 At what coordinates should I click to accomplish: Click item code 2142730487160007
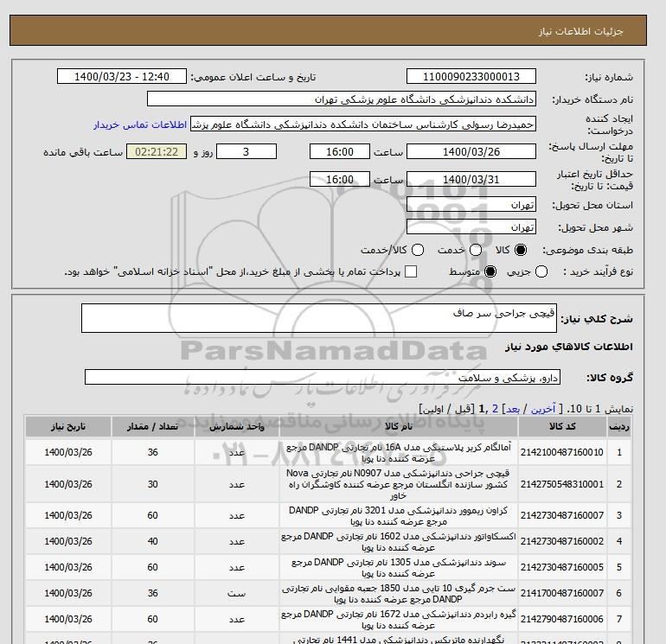point(562,515)
